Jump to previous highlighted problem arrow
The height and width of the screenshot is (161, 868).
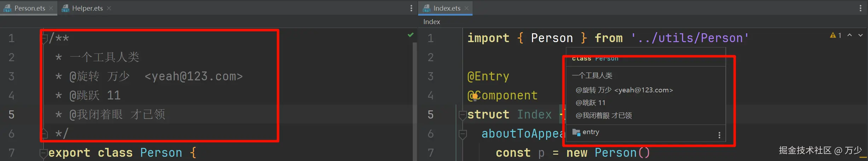(x=850, y=35)
